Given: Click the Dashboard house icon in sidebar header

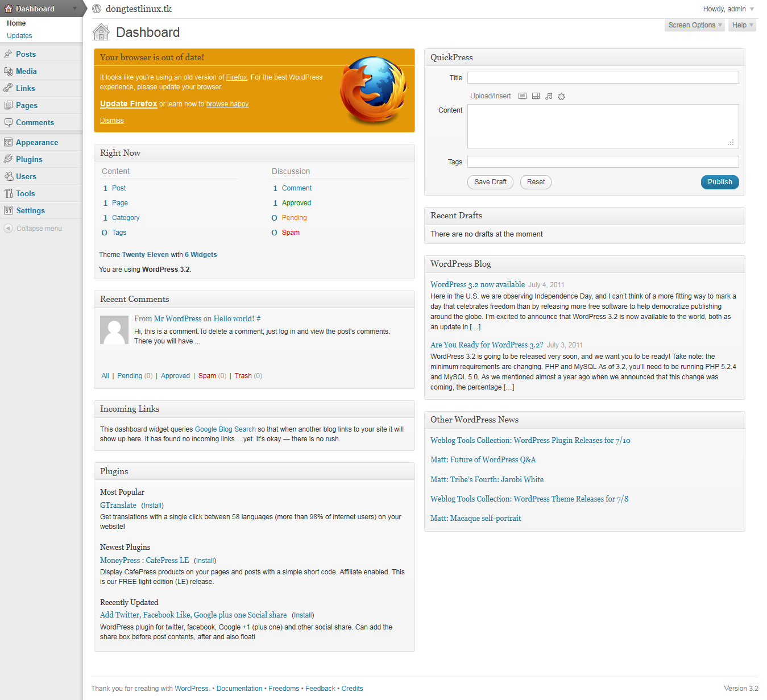Looking at the screenshot, I should click(x=8, y=9).
